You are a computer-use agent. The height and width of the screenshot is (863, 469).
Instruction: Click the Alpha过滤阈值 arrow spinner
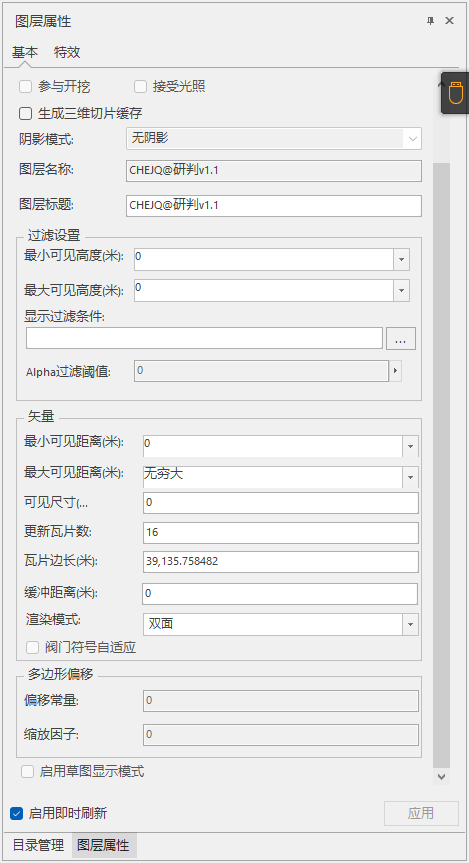pyautogui.click(x=395, y=371)
